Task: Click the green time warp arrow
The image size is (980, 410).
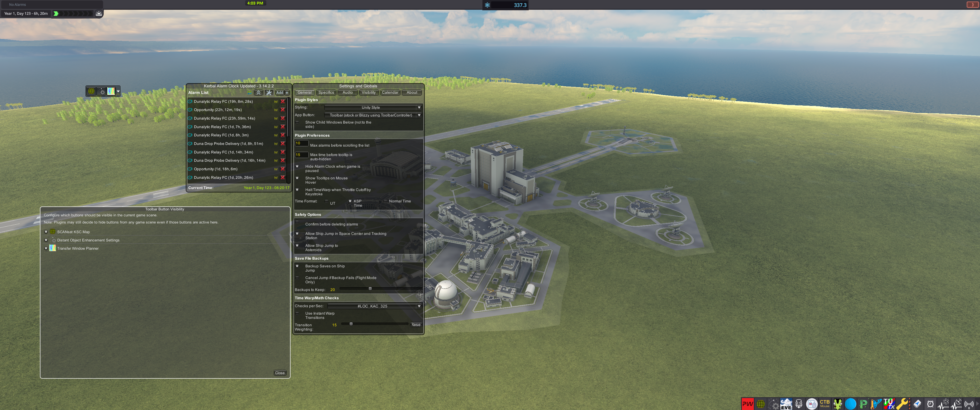Action: coord(56,13)
